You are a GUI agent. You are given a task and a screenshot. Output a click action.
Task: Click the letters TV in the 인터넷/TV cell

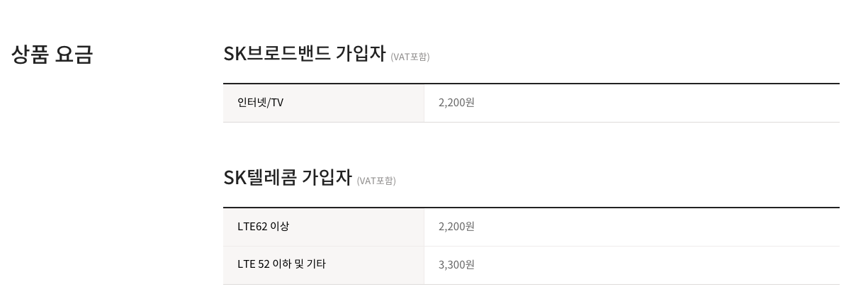click(276, 103)
